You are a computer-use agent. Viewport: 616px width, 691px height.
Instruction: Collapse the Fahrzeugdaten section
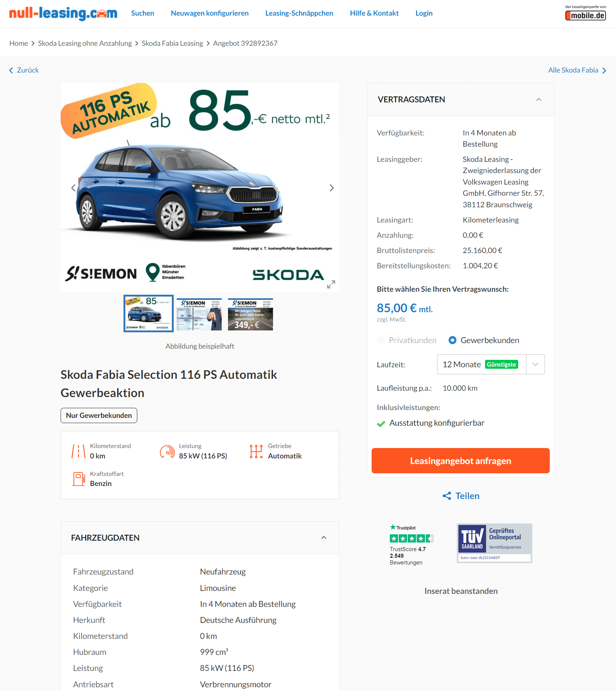324,537
